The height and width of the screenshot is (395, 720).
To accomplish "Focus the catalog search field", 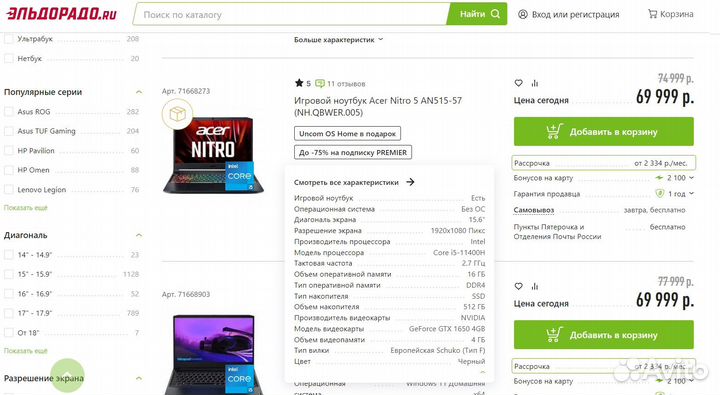I will pyautogui.click(x=291, y=14).
